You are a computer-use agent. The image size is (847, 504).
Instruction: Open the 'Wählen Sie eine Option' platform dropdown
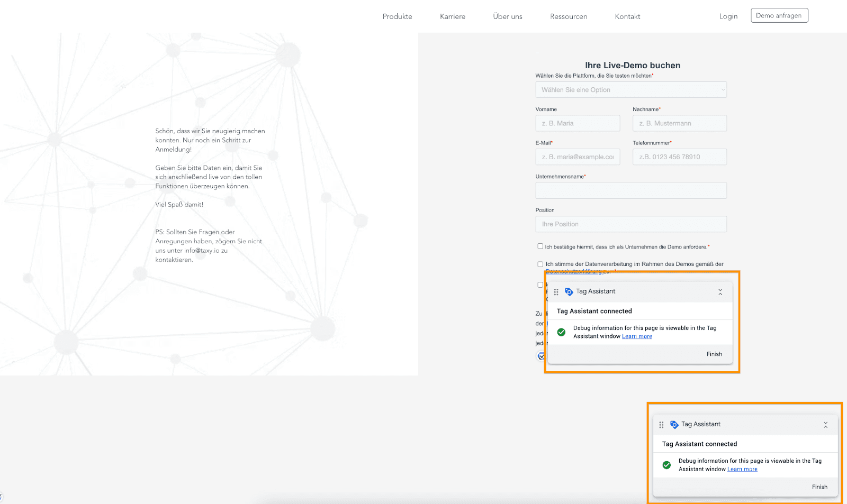(x=631, y=89)
